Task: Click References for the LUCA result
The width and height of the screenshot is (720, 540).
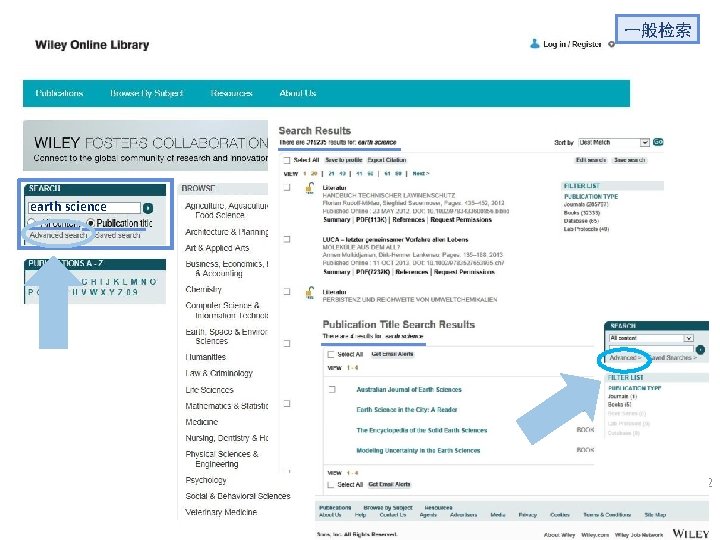Action: point(411,272)
